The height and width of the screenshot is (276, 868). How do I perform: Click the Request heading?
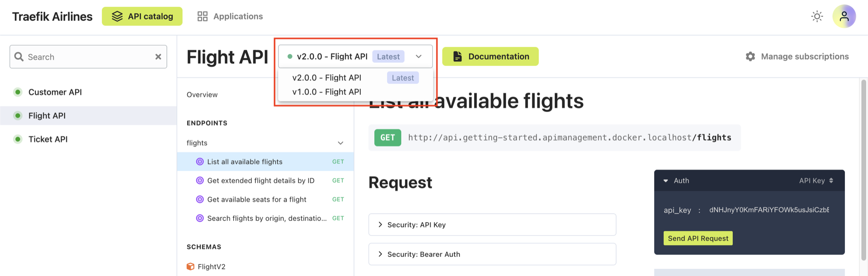400,182
